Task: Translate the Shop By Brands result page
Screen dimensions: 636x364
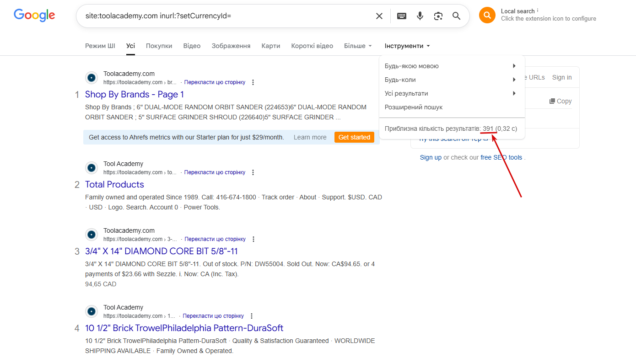Action: (215, 82)
